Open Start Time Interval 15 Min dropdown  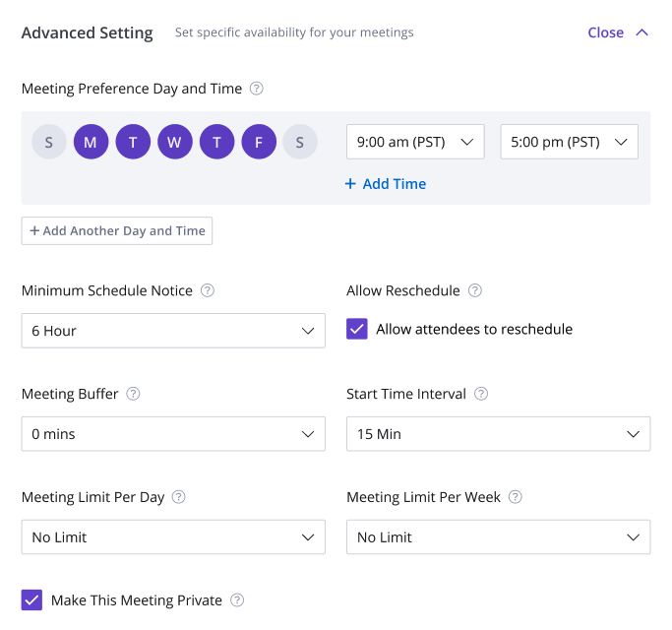click(x=498, y=434)
